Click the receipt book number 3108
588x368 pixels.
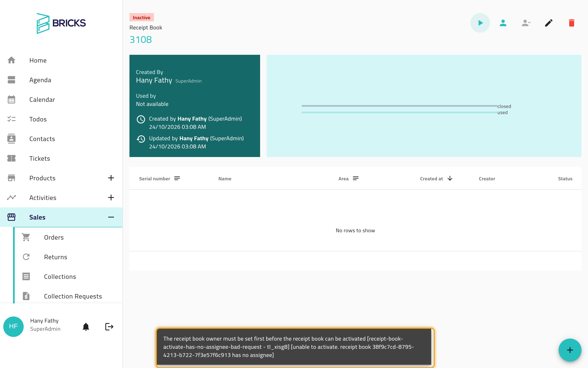point(140,39)
